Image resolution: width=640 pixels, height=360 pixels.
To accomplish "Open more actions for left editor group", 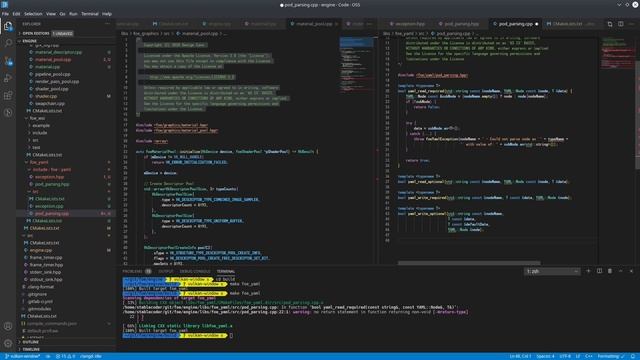I will coord(369,24).
